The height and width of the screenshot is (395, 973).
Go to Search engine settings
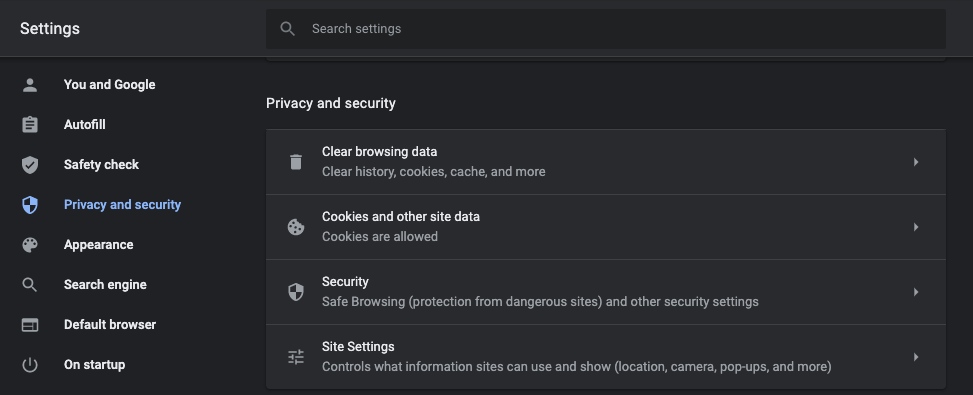[105, 285]
